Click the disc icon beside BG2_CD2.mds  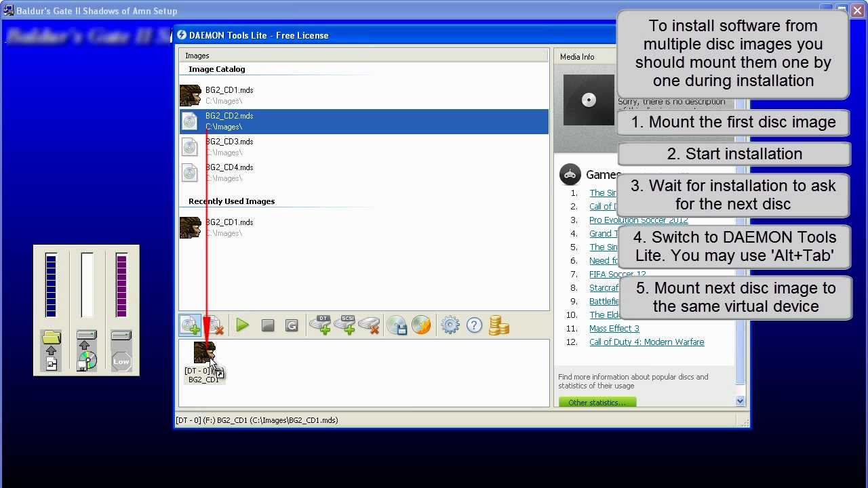click(191, 121)
